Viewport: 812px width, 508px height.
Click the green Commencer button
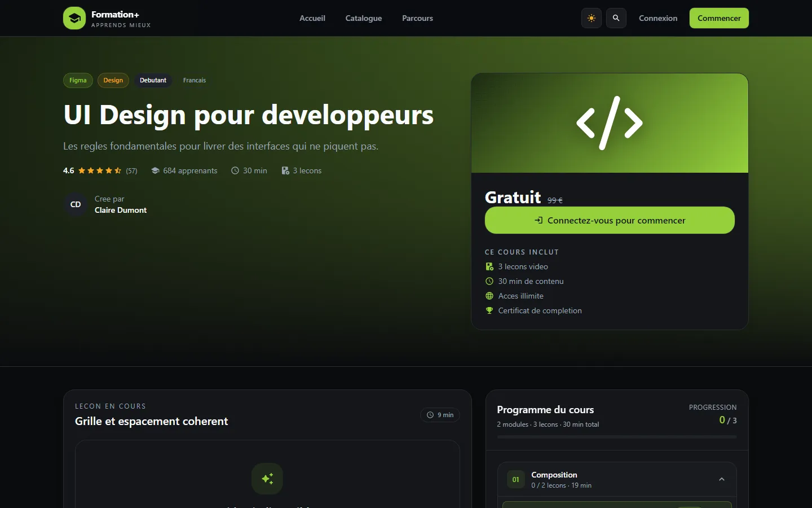click(719, 18)
